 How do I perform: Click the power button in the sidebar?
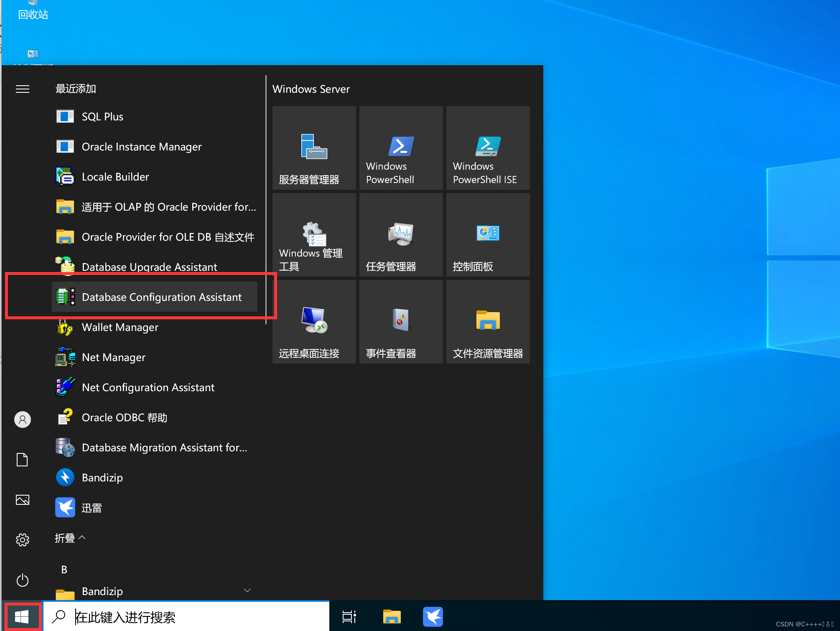pyautogui.click(x=23, y=580)
